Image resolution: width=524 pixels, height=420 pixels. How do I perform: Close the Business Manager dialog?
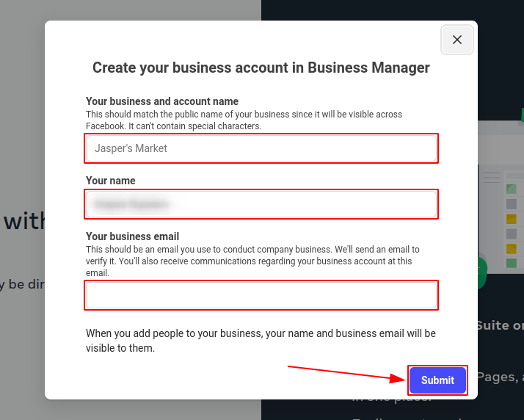click(x=456, y=40)
